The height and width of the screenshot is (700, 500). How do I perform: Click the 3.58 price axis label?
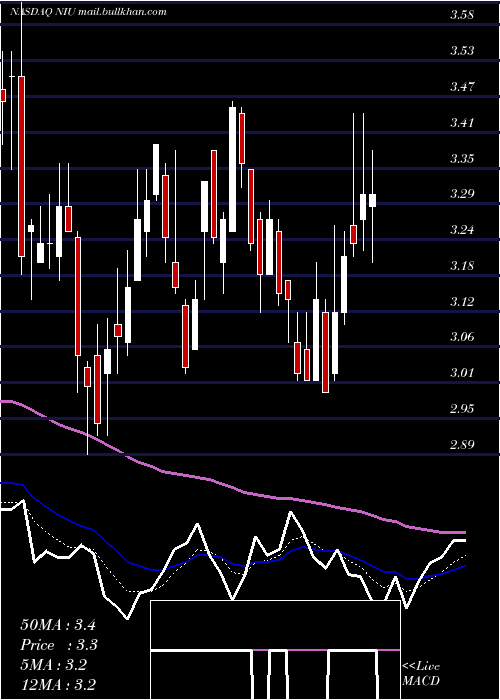coord(462,15)
